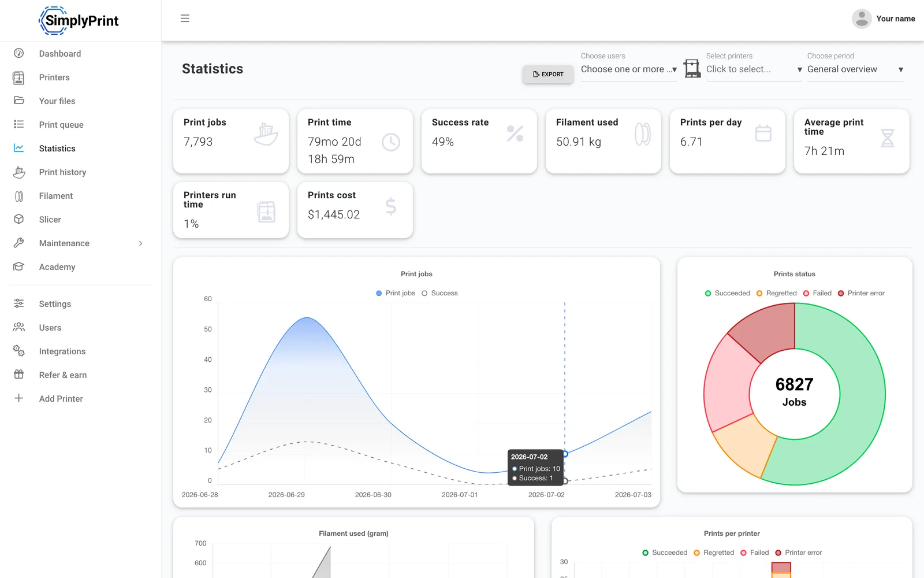
Task: Click the calendar icon in Prints per day card
Action: click(763, 134)
